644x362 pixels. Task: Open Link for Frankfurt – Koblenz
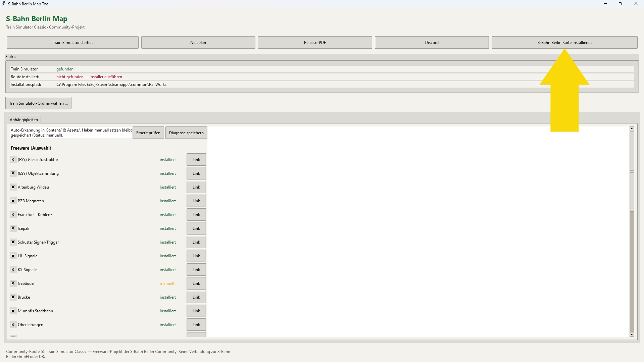click(x=196, y=215)
